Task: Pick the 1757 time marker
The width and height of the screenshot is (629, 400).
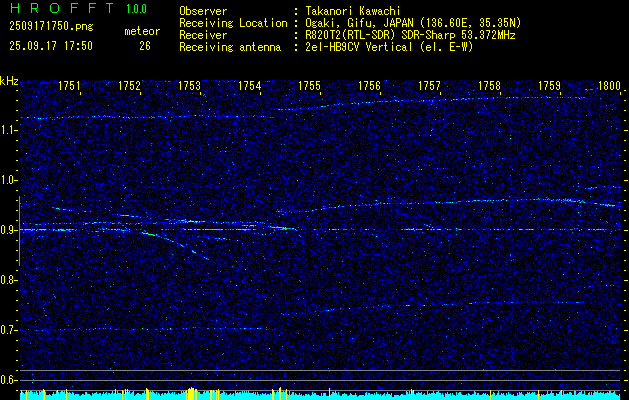Action: (x=430, y=87)
